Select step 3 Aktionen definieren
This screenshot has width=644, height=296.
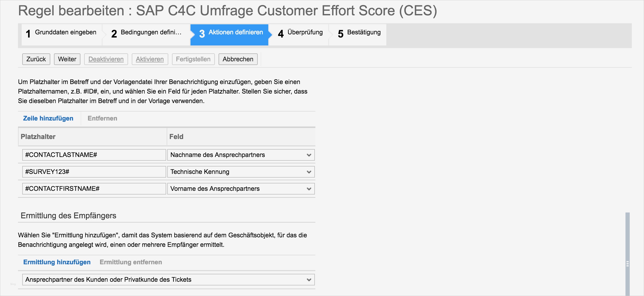pyautogui.click(x=230, y=33)
